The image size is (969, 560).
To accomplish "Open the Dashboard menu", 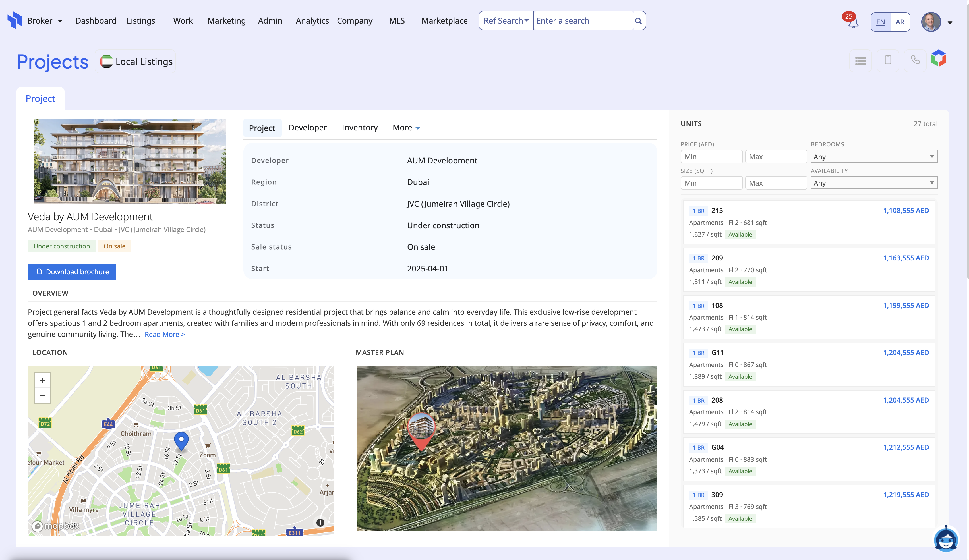I will [96, 21].
